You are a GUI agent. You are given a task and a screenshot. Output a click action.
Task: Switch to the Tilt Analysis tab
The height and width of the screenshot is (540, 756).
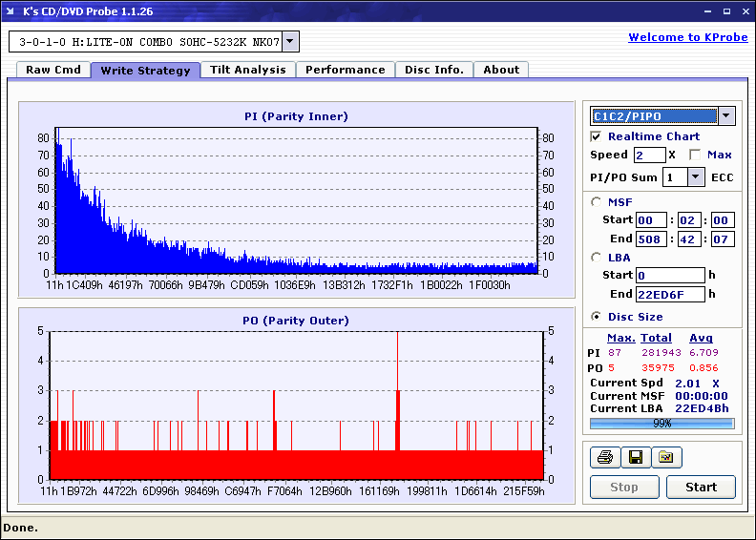(247, 70)
